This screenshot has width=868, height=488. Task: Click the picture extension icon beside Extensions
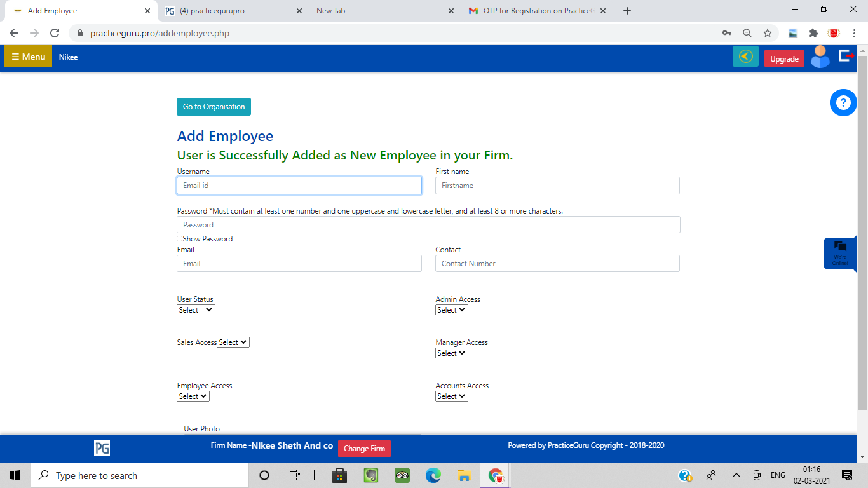793,33
